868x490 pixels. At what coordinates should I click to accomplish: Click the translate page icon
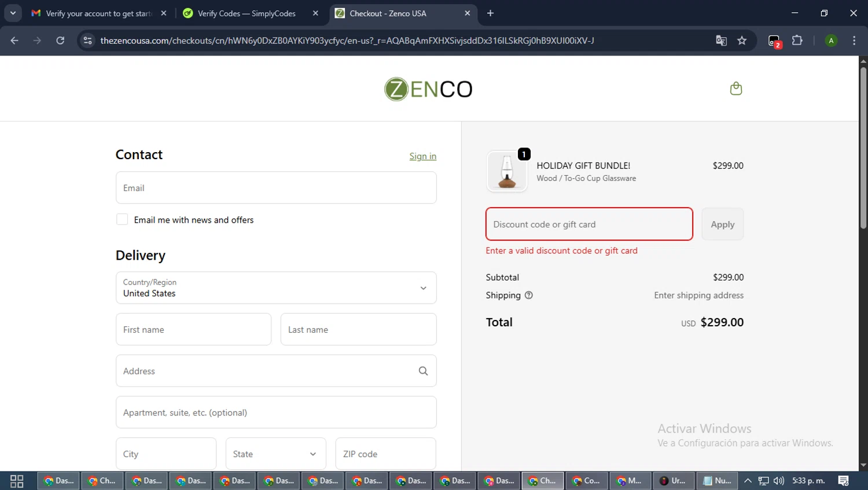721,40
